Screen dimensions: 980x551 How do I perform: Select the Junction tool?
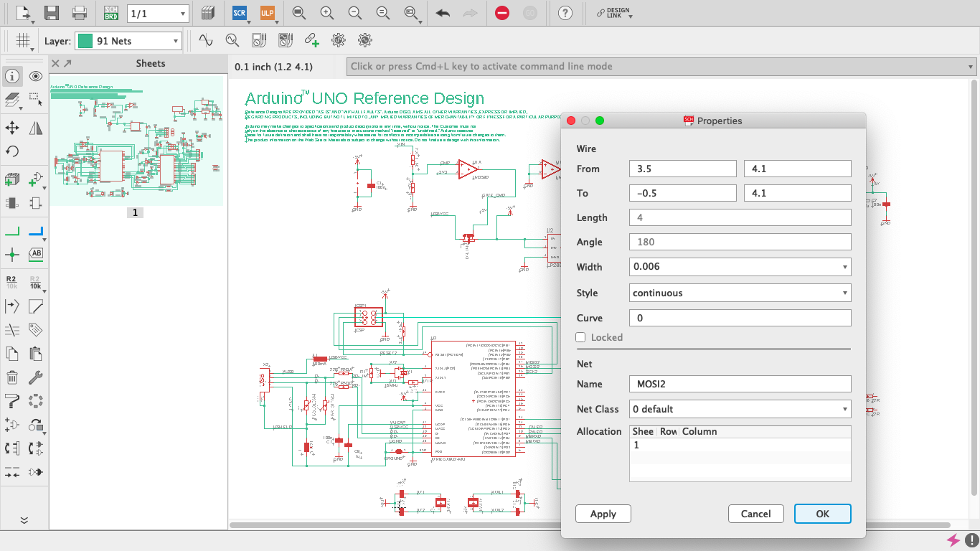tap(12, 254)
